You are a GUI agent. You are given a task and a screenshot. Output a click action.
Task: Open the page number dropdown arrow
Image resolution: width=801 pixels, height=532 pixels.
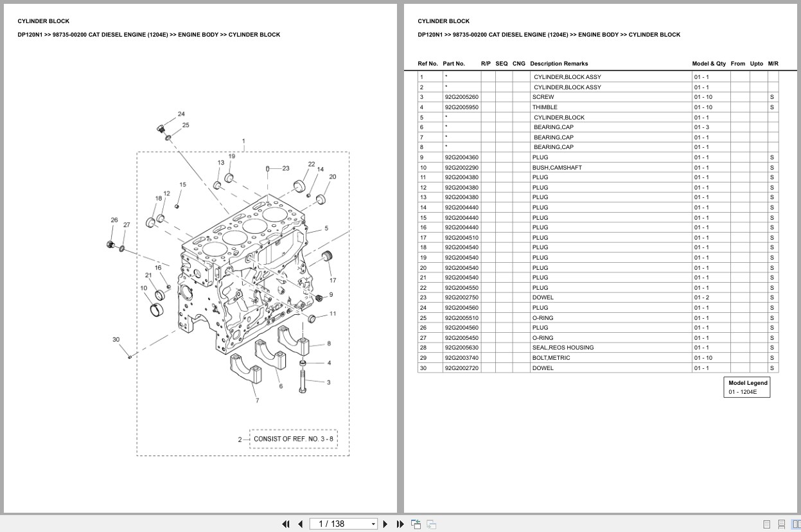pos(372,524)
